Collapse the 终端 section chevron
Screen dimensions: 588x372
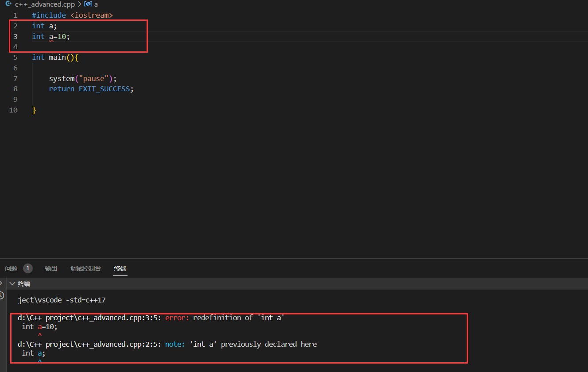(x=12, y=284)
